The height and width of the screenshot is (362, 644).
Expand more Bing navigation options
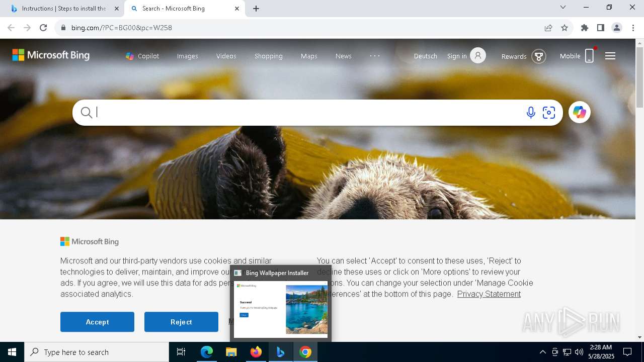pos(375,56)
